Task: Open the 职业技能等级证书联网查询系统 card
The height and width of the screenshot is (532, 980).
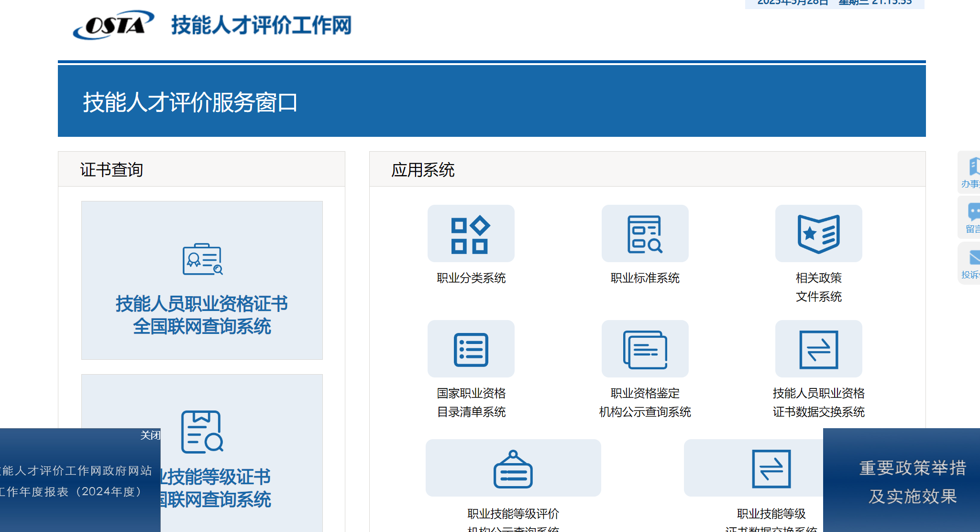Action: coord(202,464)
